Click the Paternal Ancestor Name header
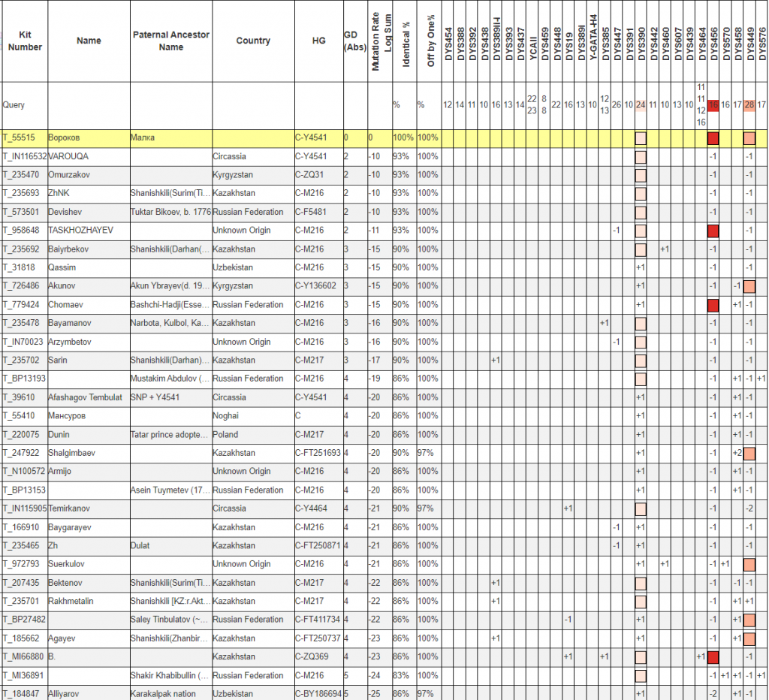 (x=170, y=41)
